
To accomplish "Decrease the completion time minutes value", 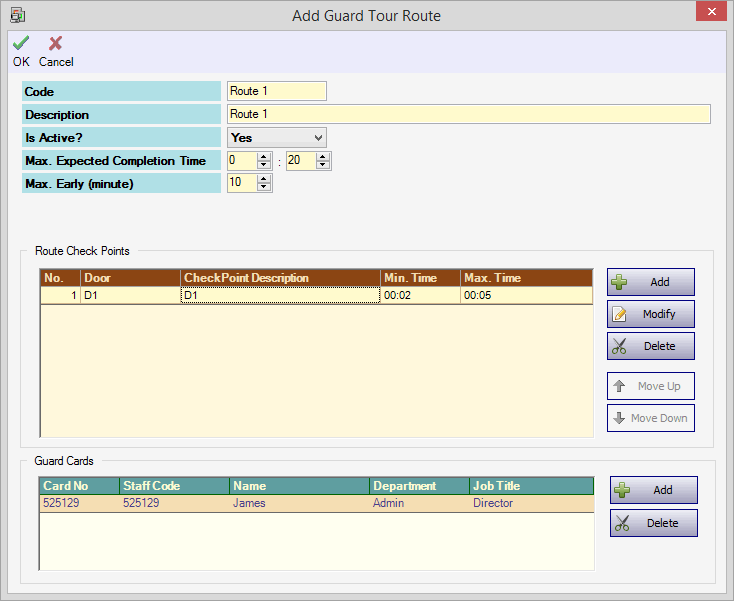I will click(x=323, y=165).
